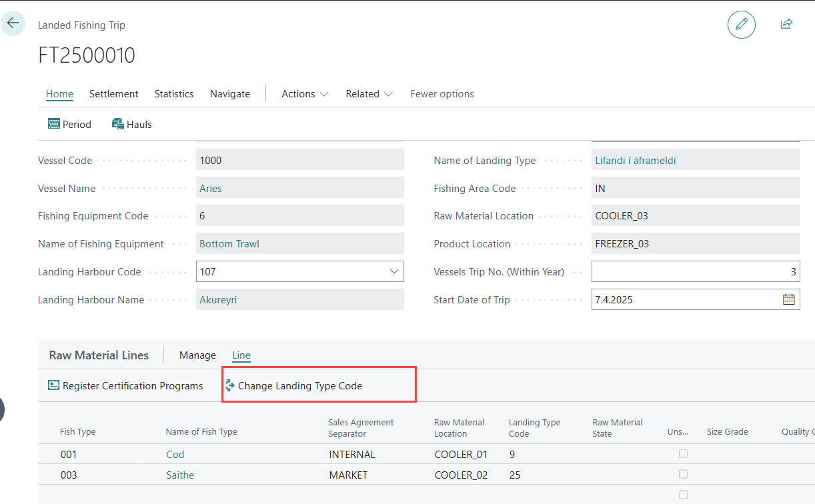Click the Vessels Trip No. input field
The height and width of the screenshot is (504, 815).
[x=695, y=272]
